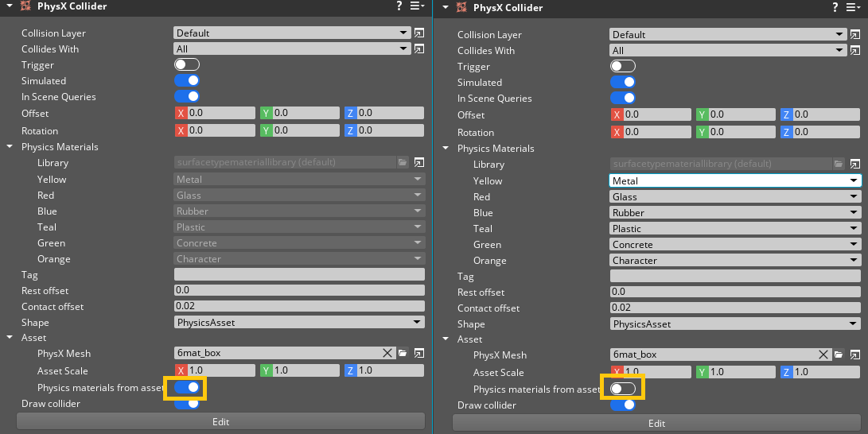Open PhysX Mesh in editor, left panel

click(x=419, y=353)
